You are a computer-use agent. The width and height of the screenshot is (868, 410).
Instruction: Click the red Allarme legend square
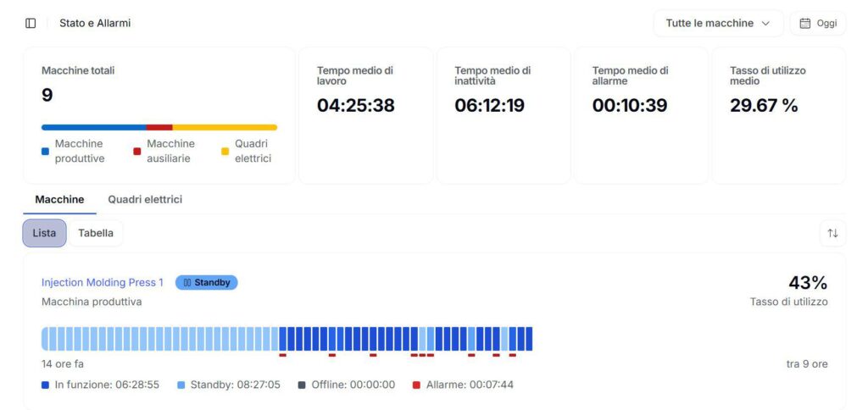point(416,385)
